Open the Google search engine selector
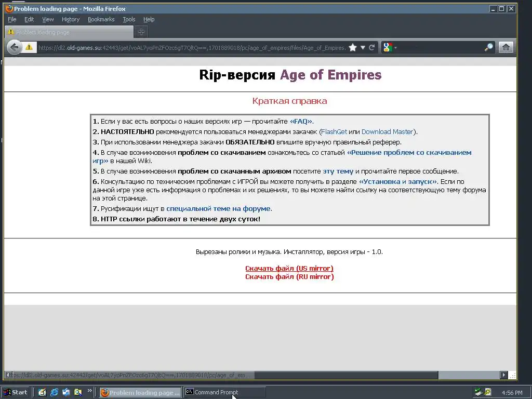The image size is (532, 399). 390,47
